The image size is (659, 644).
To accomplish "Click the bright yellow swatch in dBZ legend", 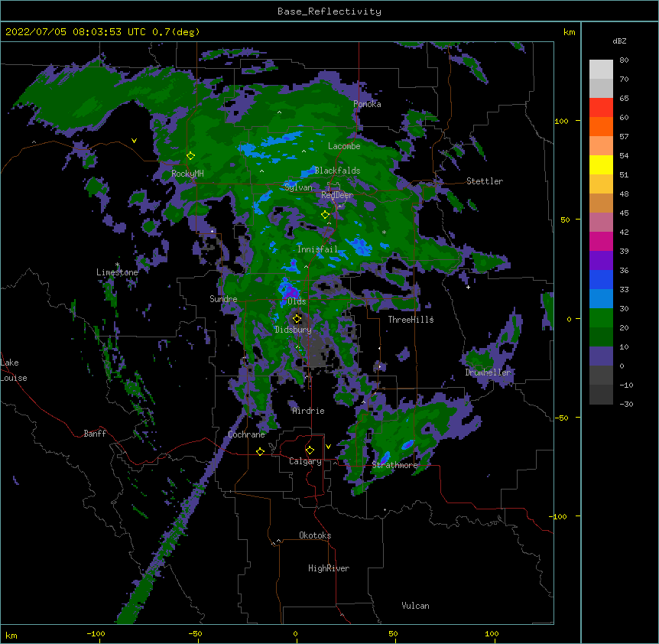I will tap(601, 164).
